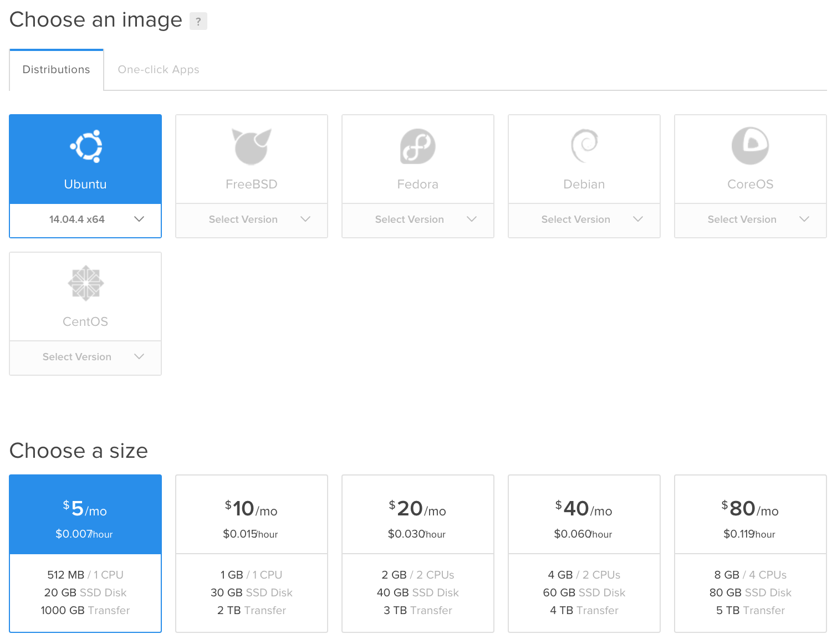
Task: Select the $5/mo droplet size
Action: [85, 553]
